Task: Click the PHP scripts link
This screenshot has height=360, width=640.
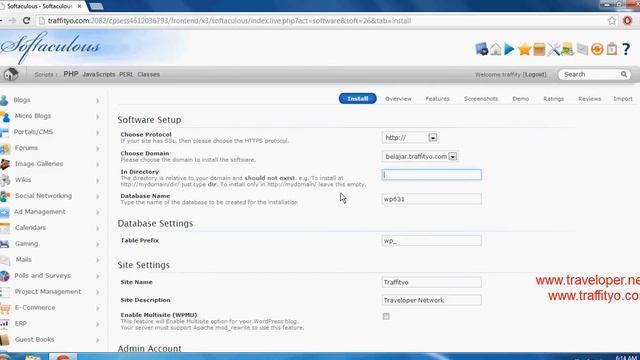Action: (71, 74)
